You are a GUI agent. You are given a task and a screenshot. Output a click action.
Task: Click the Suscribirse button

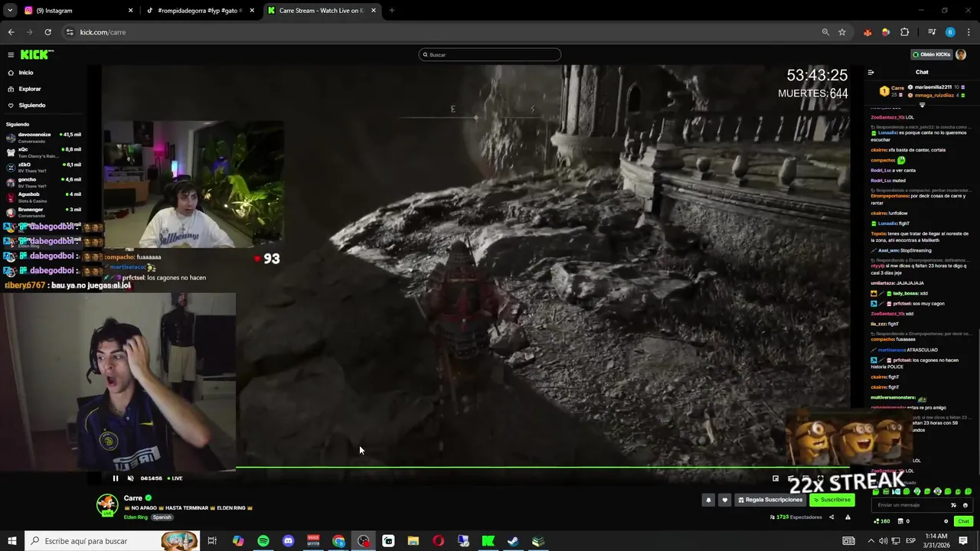pos(832,500)
